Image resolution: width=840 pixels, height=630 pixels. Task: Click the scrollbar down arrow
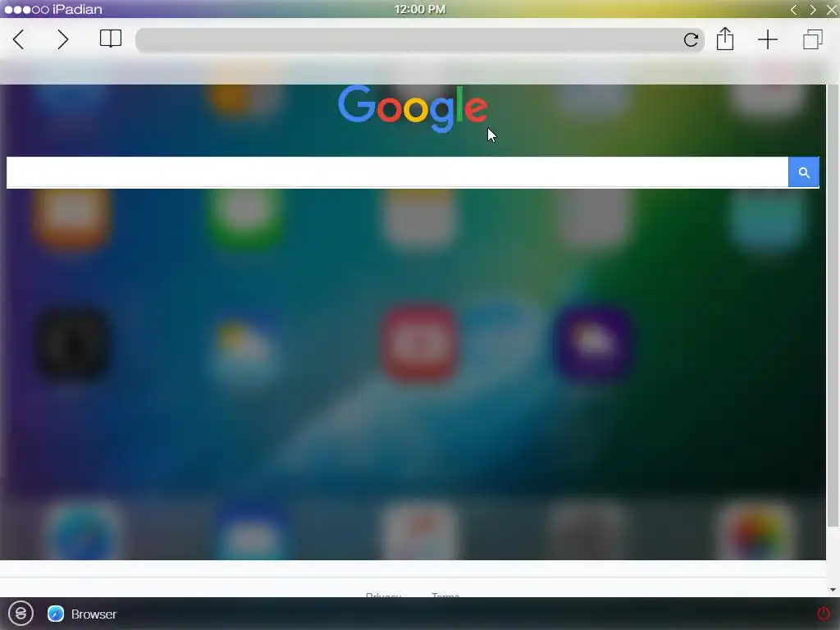click(833, 590)
